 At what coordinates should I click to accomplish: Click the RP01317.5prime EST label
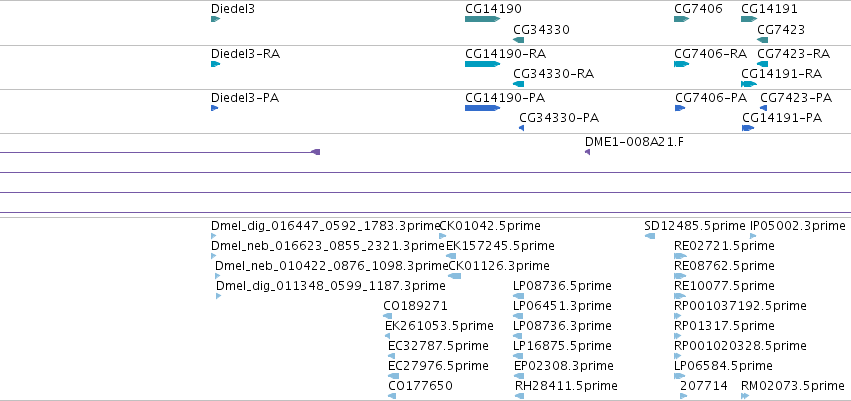pyautogui.click(x=724, y=326)
